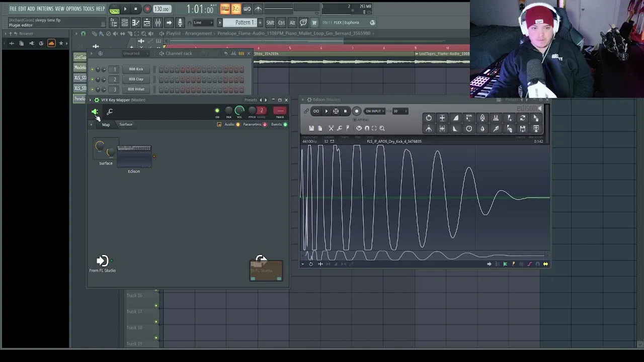This screenshot has height=362, width=644.
Task: Open the VFX Key Mapper Presets menu
Action: pos(251,100)
